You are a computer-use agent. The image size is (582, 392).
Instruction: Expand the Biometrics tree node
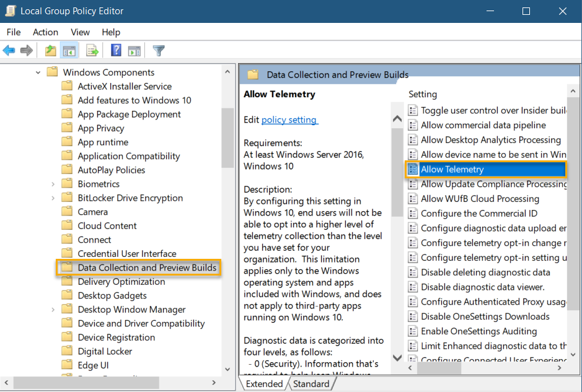(52, 183)
